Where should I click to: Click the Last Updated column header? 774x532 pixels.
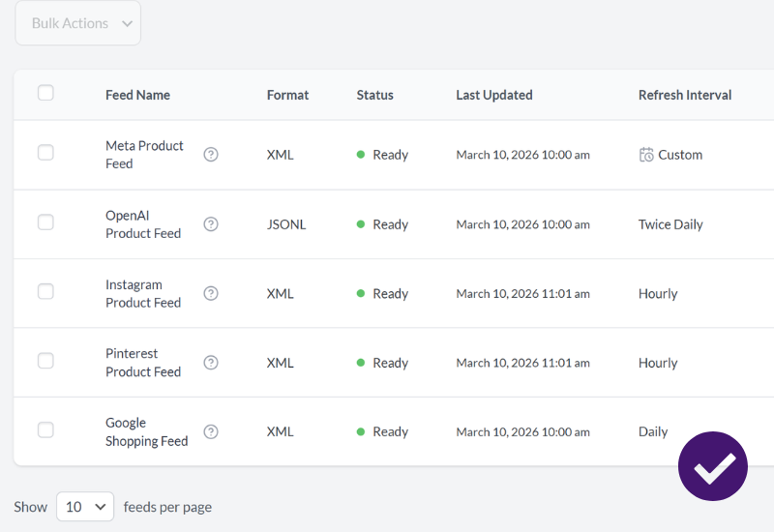coord(494,95)
